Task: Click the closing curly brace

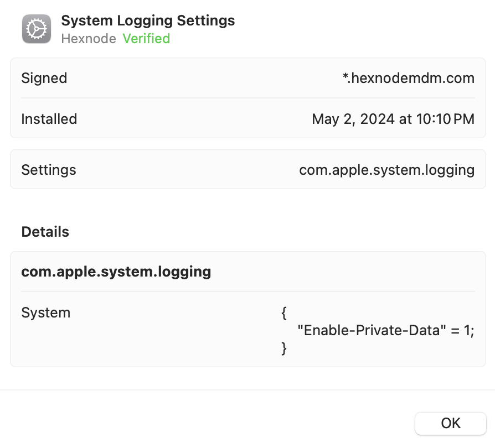Action: click(x=284, y=348)
